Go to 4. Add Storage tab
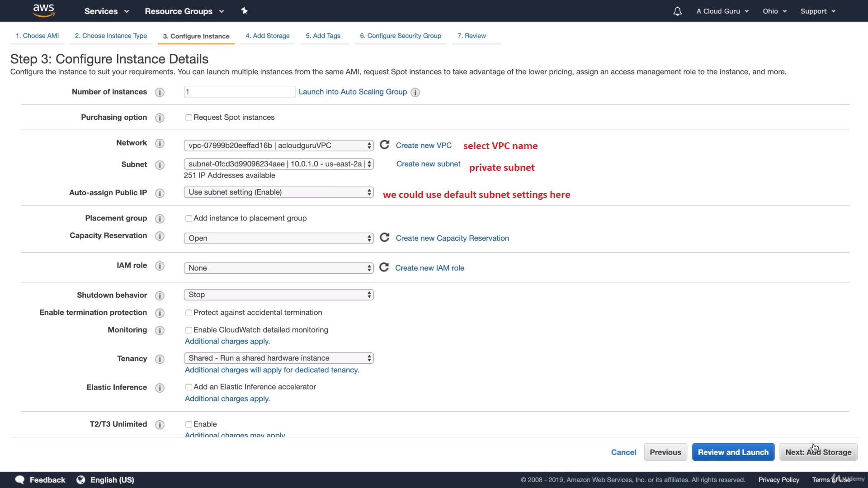The width and height of the screenshot is (868, 488). click(x=268, y=36)
